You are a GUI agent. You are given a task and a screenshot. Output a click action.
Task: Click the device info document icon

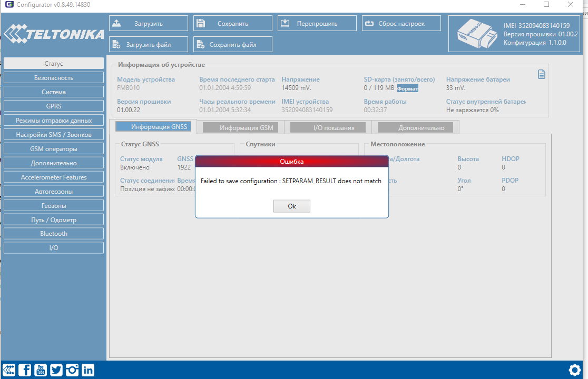click(x=541, y=74)
